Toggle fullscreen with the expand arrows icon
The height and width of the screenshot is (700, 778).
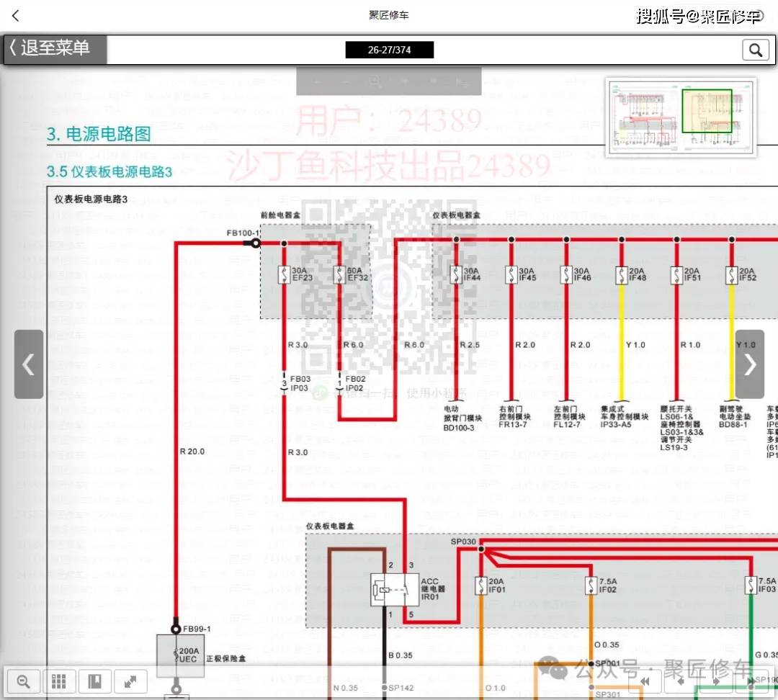point(130,681)
